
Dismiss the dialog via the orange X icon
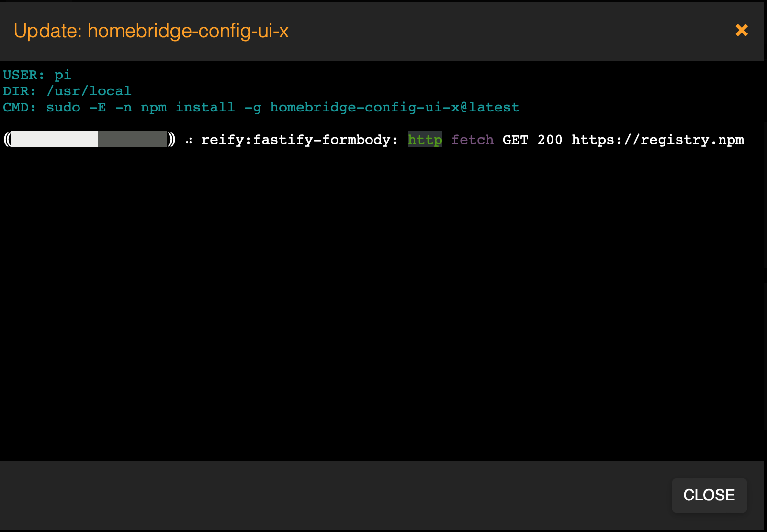click(741, 31)
